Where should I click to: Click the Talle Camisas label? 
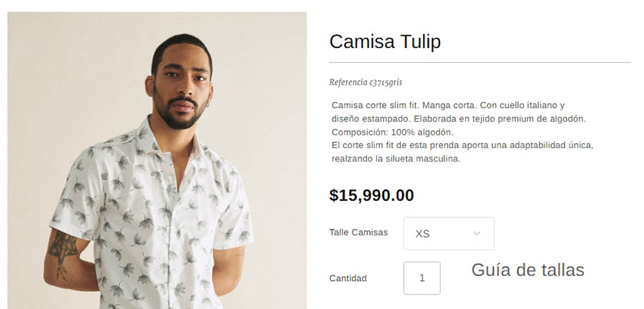(358, 232)
